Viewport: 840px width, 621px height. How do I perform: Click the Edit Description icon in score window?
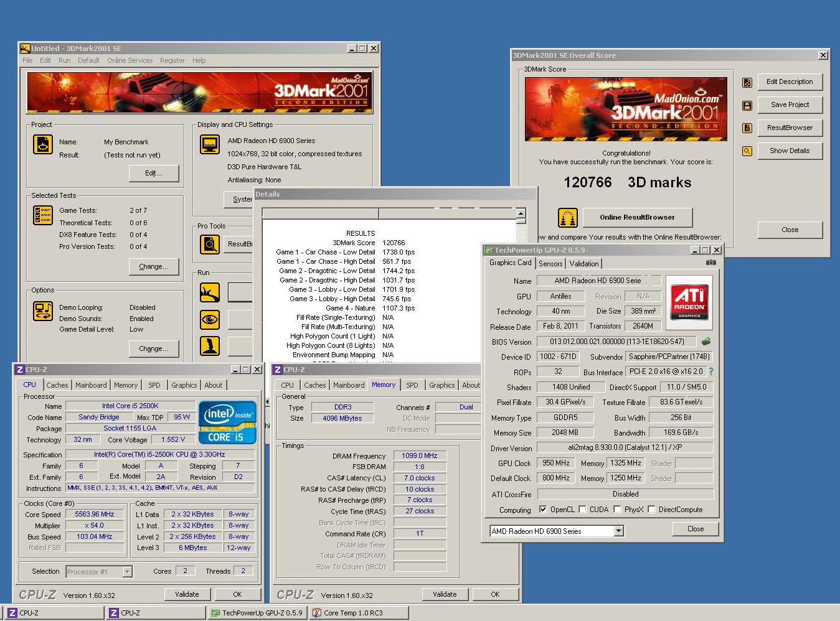[x=747, y=82]
